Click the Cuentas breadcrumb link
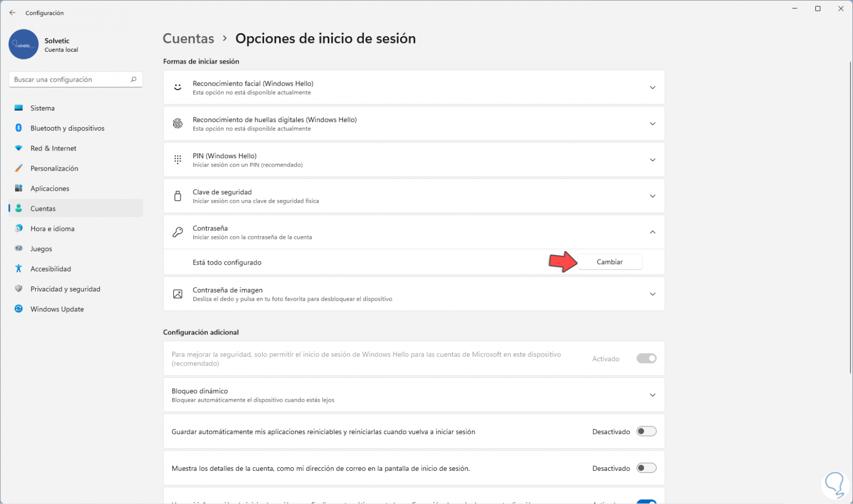Image resolution: width=853 pixels, height=504 pixels. coord(188,39)
